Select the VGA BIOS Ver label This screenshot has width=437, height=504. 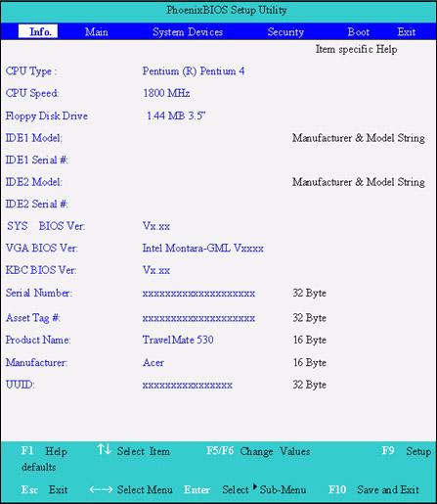(x=42, y=249)
